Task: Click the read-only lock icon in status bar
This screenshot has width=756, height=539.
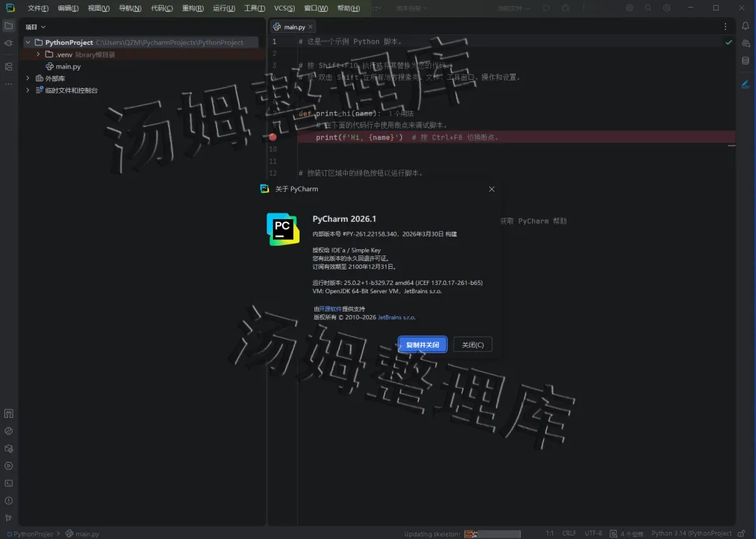Action: (741, 533)
